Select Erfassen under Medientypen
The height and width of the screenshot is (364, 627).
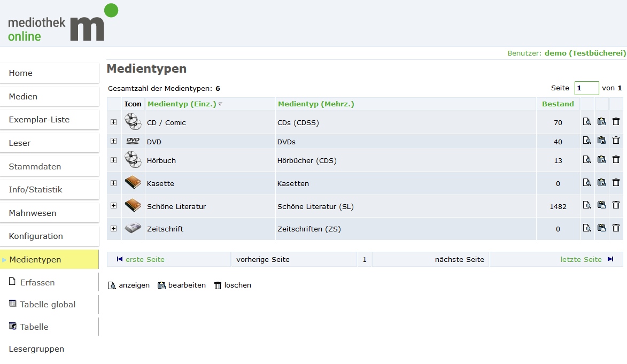(37, 283)
